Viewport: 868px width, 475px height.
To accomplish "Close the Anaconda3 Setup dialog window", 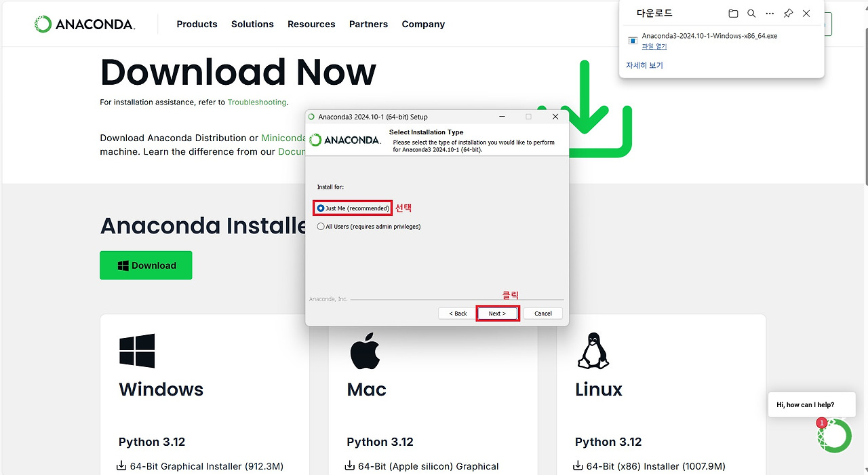I will click(555, 117).
